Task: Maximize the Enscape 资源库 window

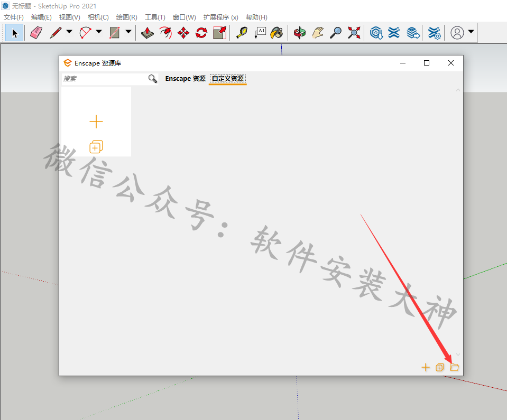Action: [427, 63]
